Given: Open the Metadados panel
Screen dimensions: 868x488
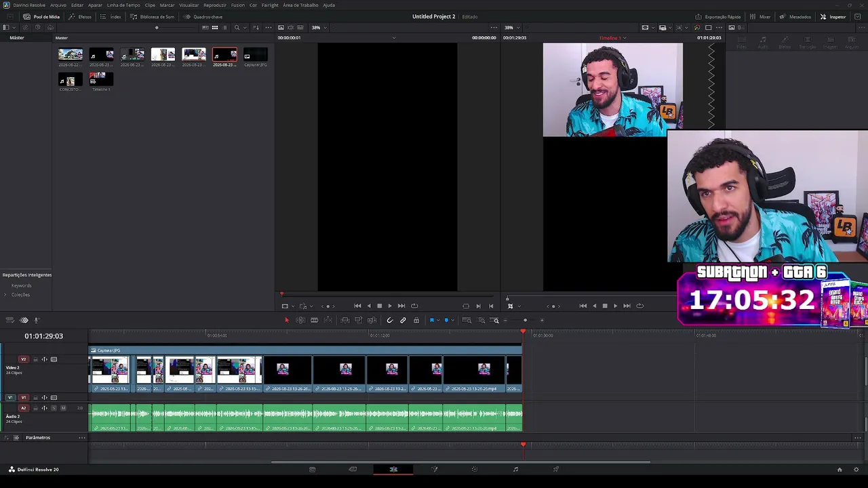Looking at the screenshot, I should tap(795, 16).
